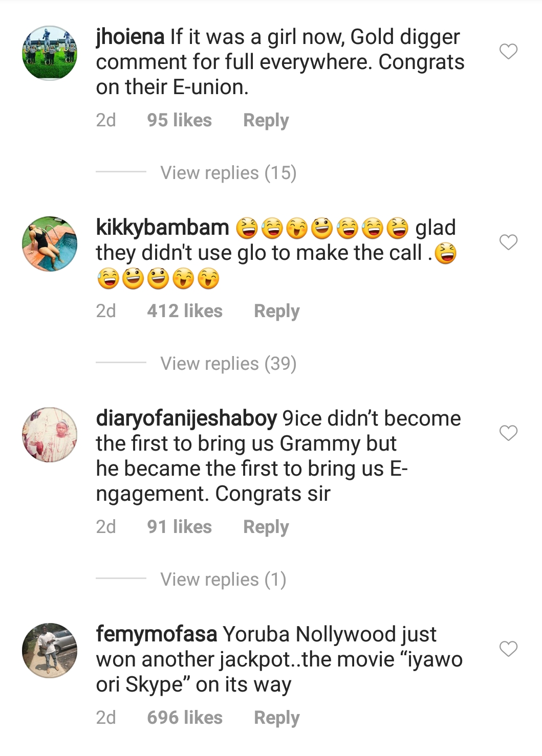Image resolution: width=542 pixels, height=756 pixels.
Task: Expand the 15 replies under jhoiena
Action: click(x=228, y=173)
